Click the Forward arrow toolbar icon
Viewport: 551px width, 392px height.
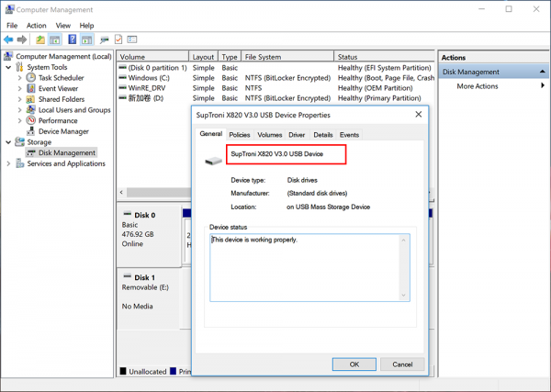22,39
